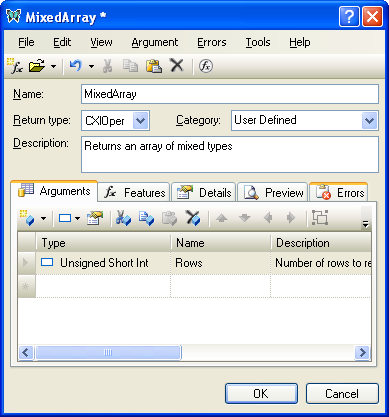Click the Move argument down arrow
This screenshot has height=417, width=389.
245,218
